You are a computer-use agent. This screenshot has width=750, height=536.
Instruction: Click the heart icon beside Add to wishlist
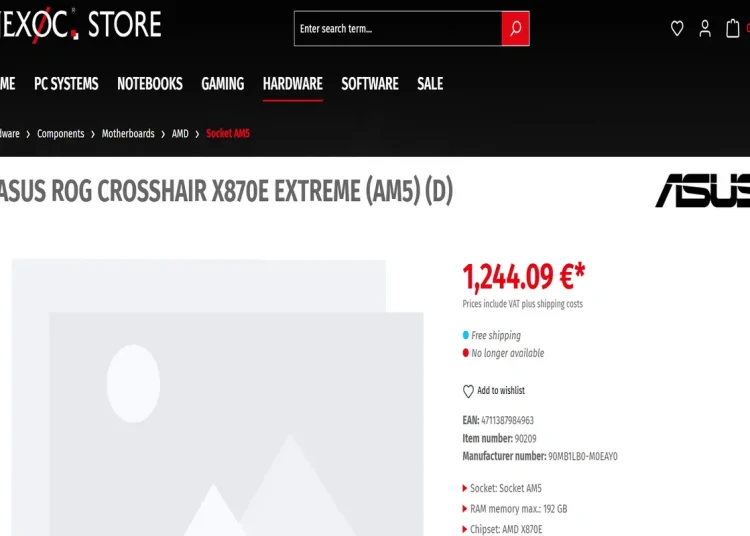[x=468, y=391]
